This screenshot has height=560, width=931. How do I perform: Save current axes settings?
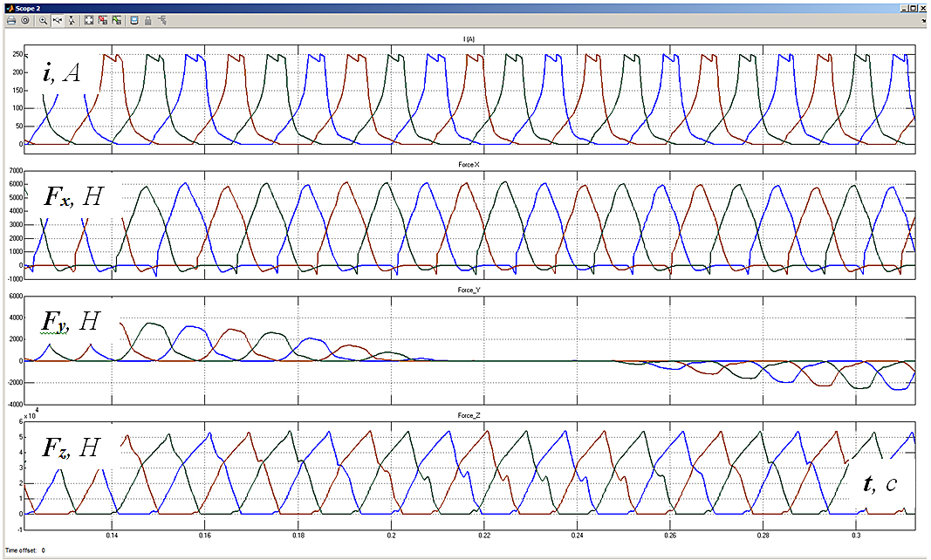(103, 20)
